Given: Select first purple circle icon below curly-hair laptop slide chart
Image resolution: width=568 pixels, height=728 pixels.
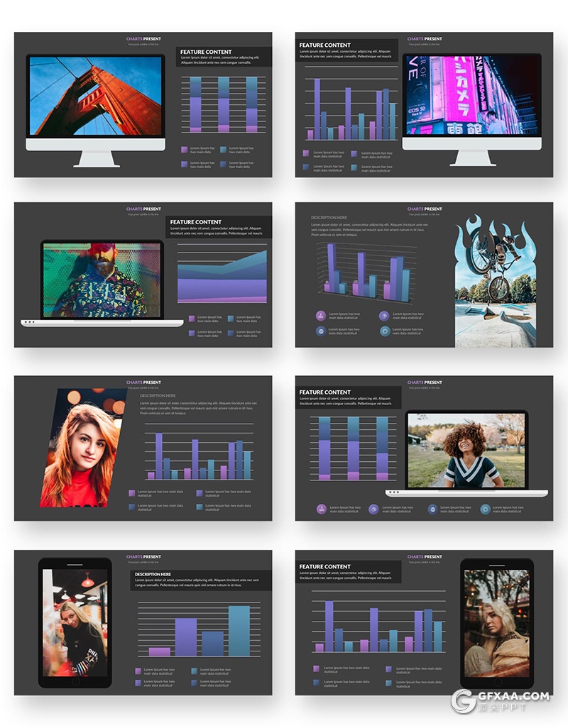Looking at the screenshot, I should (321, 509).
